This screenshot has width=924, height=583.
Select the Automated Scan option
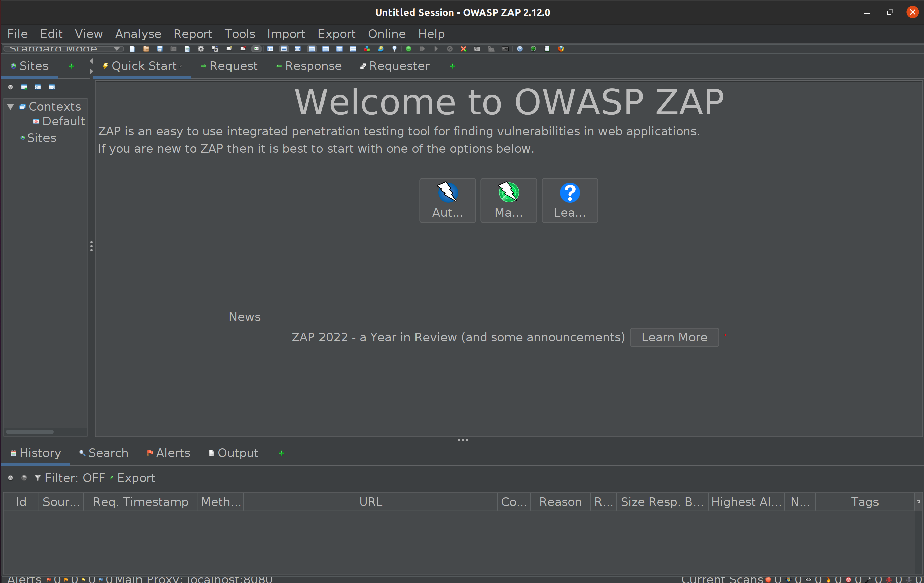point(447,200)
